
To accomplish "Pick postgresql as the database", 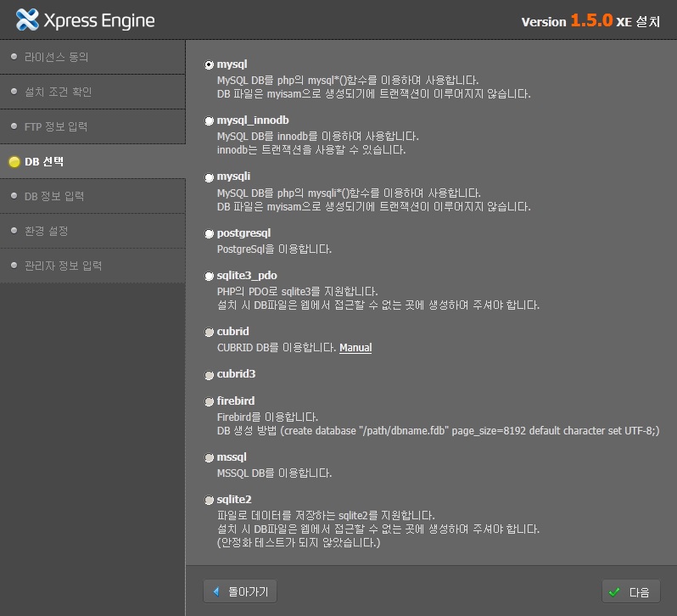I will [x=209, y=233].
